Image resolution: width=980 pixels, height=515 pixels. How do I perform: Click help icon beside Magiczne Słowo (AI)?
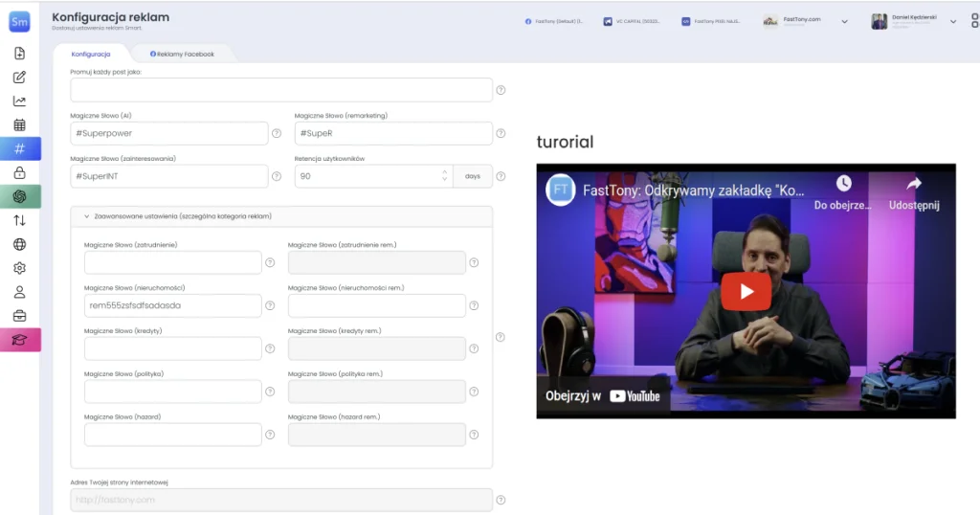click(x=277, y=134)
